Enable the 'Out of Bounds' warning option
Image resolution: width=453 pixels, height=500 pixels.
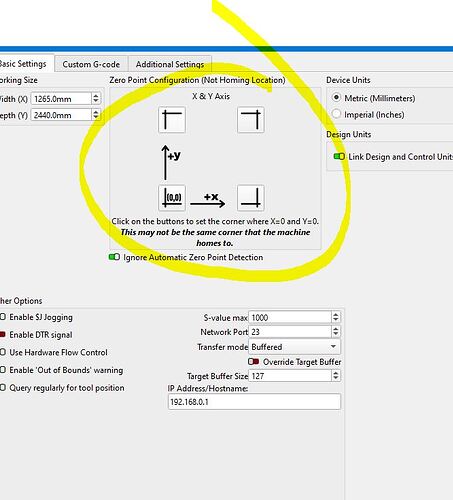(3, 370)
